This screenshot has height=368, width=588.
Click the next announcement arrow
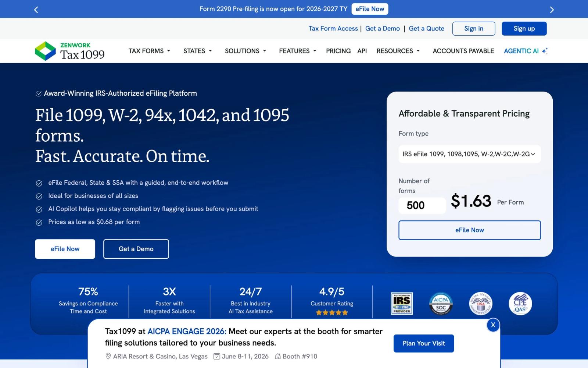coord(552,10)
